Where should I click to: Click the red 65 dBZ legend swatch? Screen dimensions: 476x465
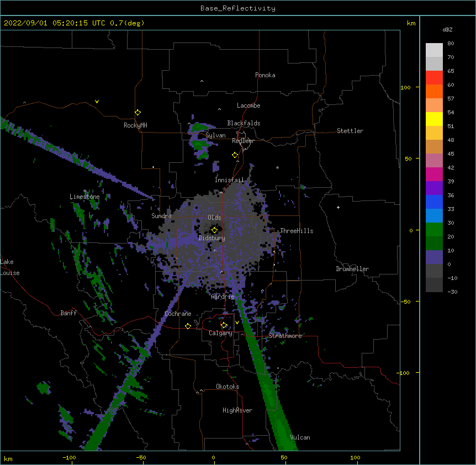point(434,77)
